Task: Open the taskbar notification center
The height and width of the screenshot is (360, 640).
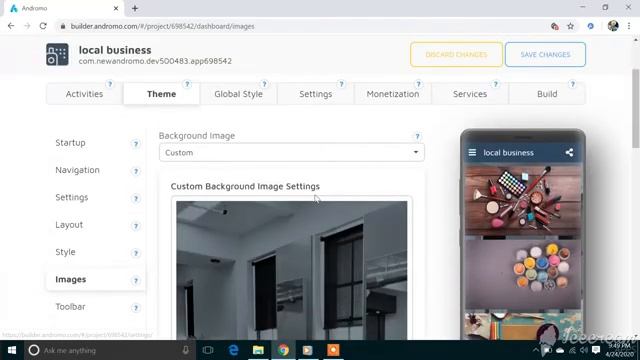Action: (x=596, y=350)
